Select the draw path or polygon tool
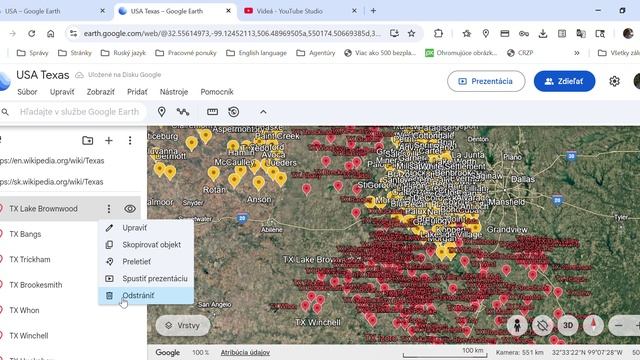 pos(183,112)
